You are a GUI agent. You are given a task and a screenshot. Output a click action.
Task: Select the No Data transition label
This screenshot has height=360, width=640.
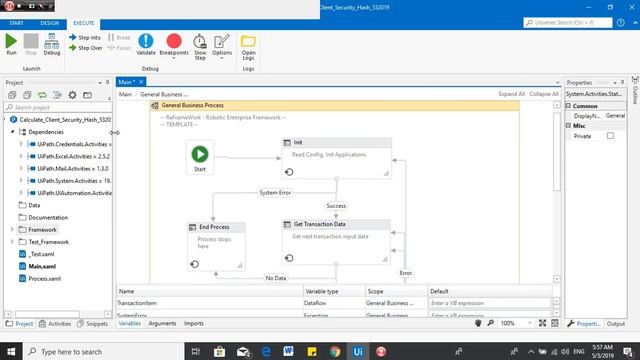(276, 278)
